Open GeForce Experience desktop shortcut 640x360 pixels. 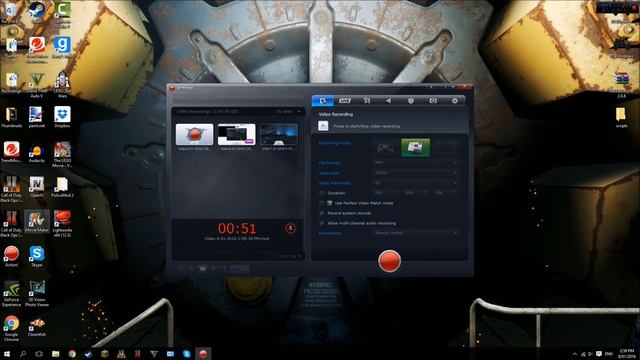coord(11,293)
